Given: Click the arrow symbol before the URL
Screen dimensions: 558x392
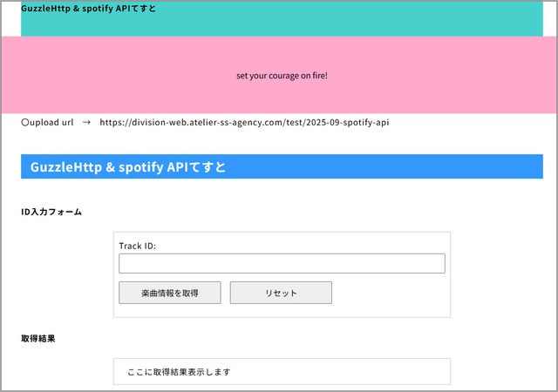Looking at the screenshot, I should (86, 123).
